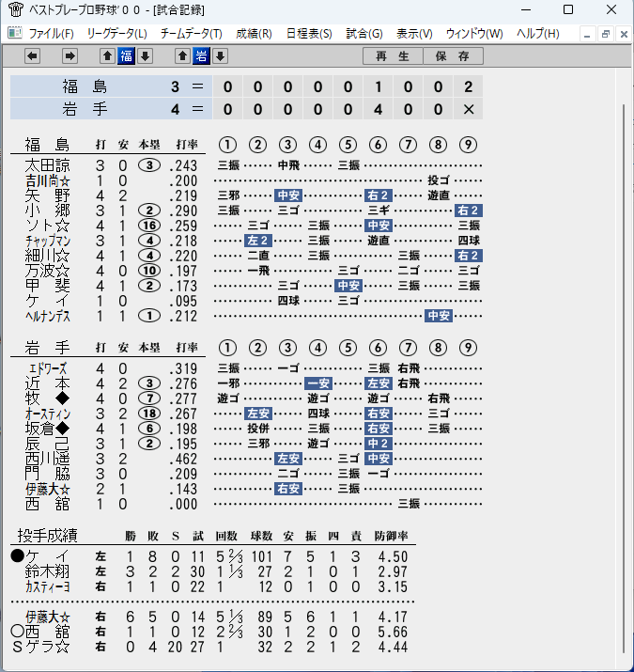Click the app trophy icon in title bar

(x=15, y=9)
